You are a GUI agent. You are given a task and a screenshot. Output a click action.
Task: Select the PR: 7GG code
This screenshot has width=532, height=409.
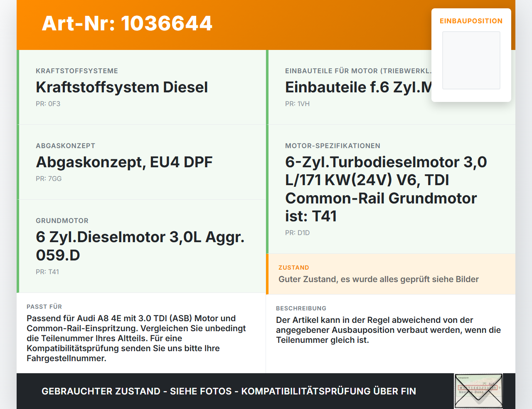tap(49, 178)
